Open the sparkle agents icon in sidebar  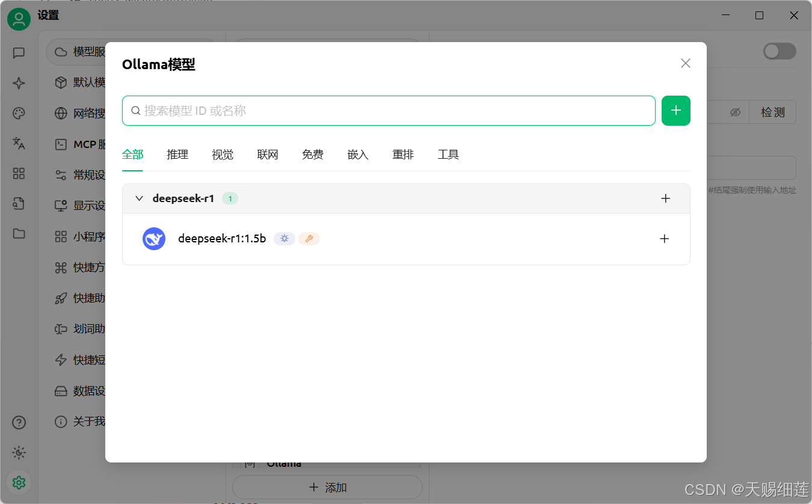click(x=19, y=83)
